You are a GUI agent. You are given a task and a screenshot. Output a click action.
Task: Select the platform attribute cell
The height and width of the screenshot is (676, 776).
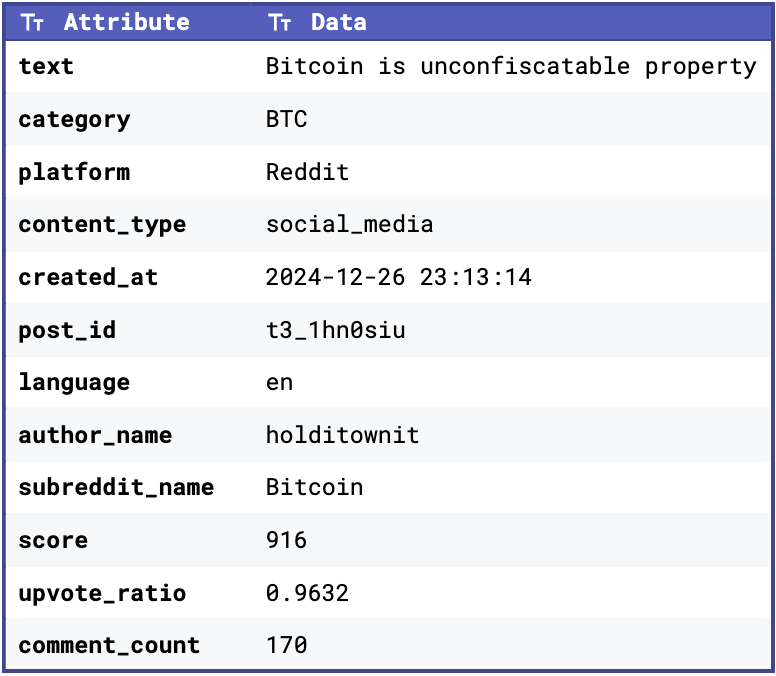point(74,173)
